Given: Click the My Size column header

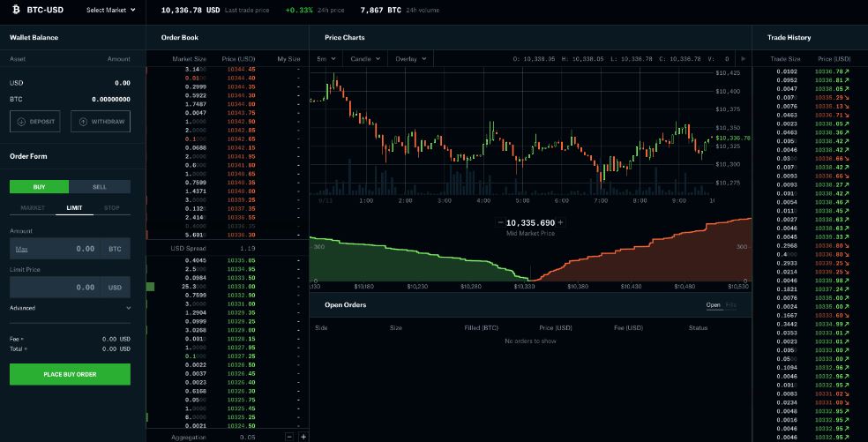Looking at the screenshot, I should pos(288,59).
